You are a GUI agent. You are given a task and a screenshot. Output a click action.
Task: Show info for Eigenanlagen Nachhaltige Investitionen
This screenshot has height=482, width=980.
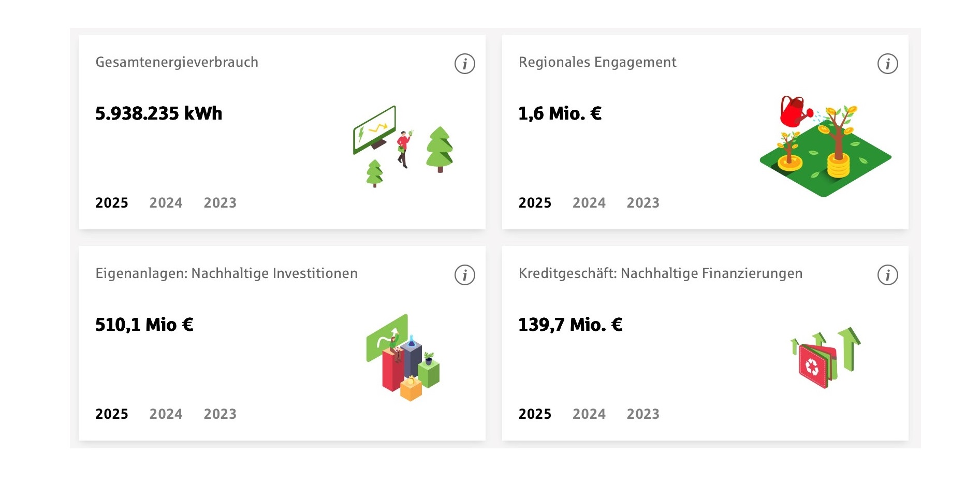(464, 275)
